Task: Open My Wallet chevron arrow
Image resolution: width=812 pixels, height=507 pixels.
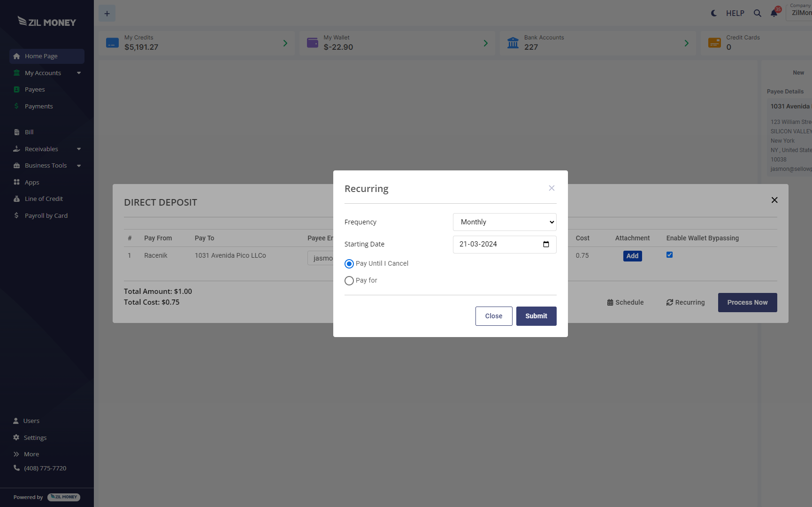Action: coord(485,43)
